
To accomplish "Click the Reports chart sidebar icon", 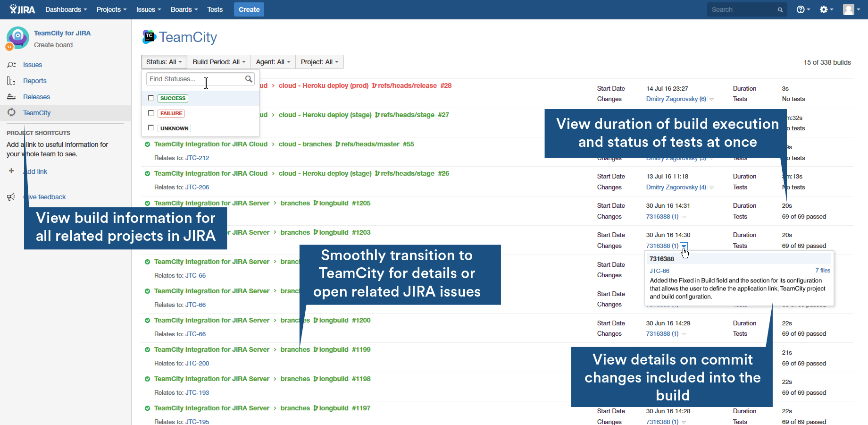I will click(11, 81).
